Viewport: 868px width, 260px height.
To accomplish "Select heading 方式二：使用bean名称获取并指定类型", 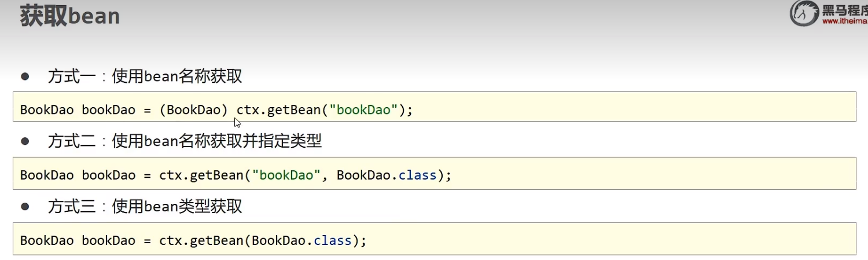I will (185, 141).
